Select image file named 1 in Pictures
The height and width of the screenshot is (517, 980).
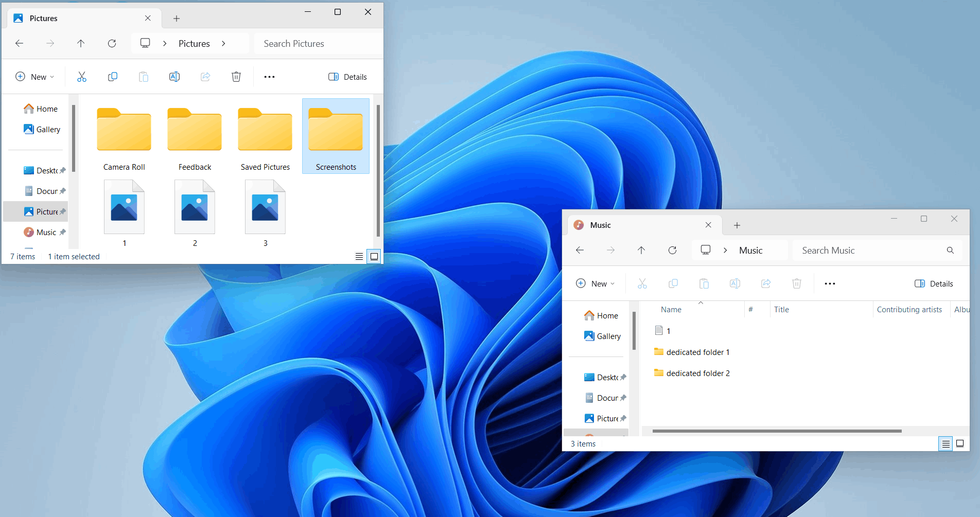click(124, 212)
